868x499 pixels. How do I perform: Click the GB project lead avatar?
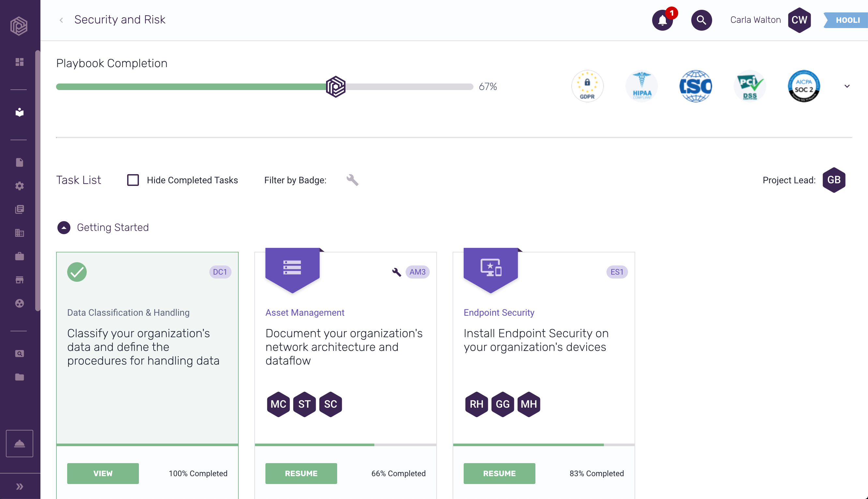click(834, 180)
